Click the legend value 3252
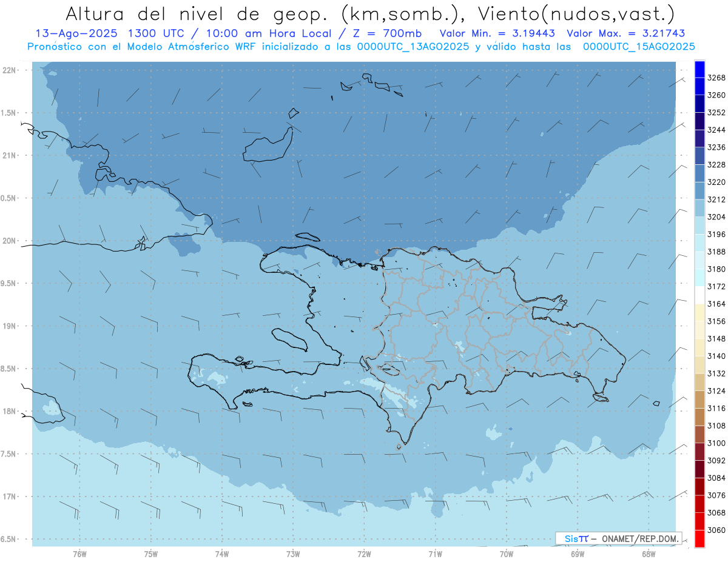 (x=716, y=113)
